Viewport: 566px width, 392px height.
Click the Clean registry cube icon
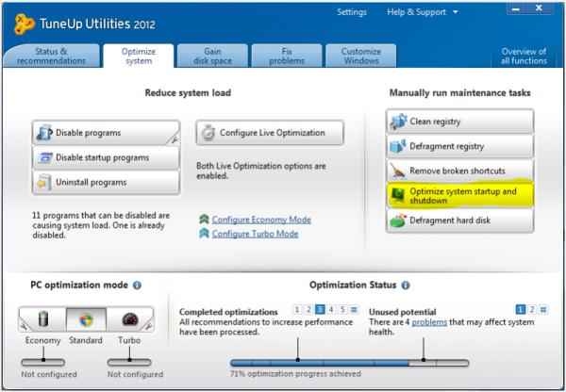click(x=398, y=122)
